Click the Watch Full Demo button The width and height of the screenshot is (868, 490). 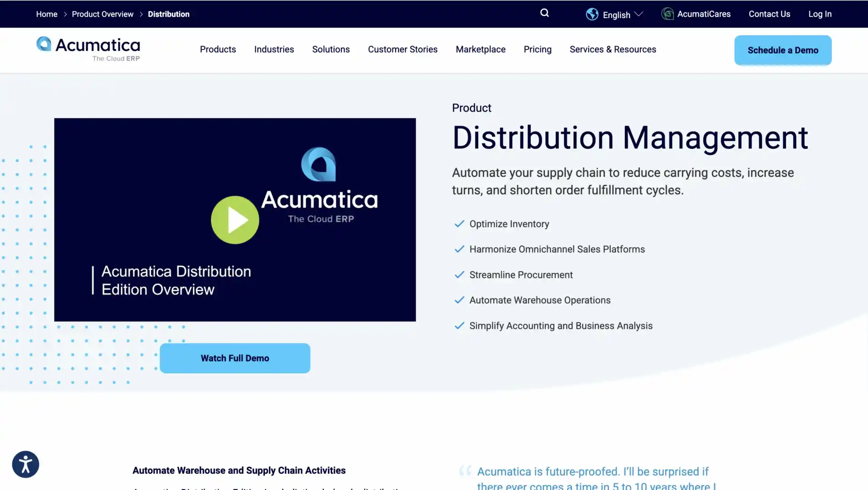tap(235, 358)
